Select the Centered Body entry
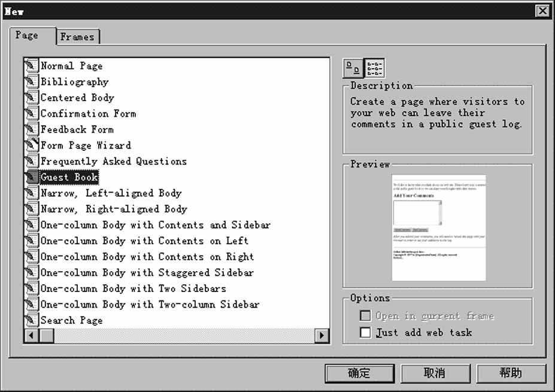The image size is (555, 392). (77, 98)
